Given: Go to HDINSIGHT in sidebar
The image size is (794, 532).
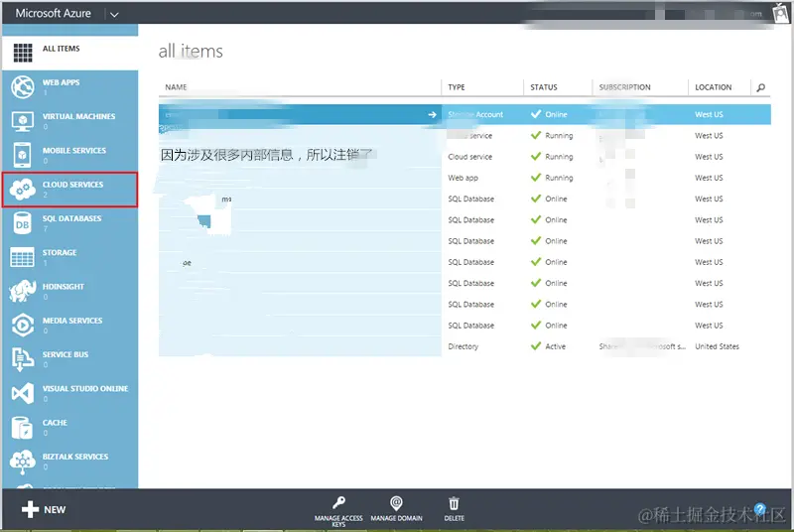Looking at the screenshot, I should pos(64,287).
